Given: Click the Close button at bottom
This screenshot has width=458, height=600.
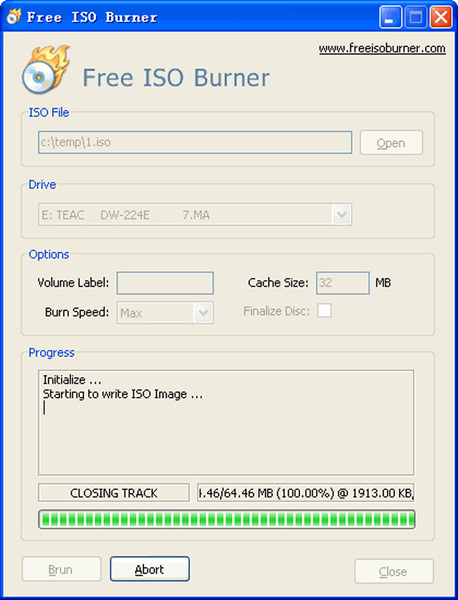Looking at the screenshot, I should [x=394, y=571].
